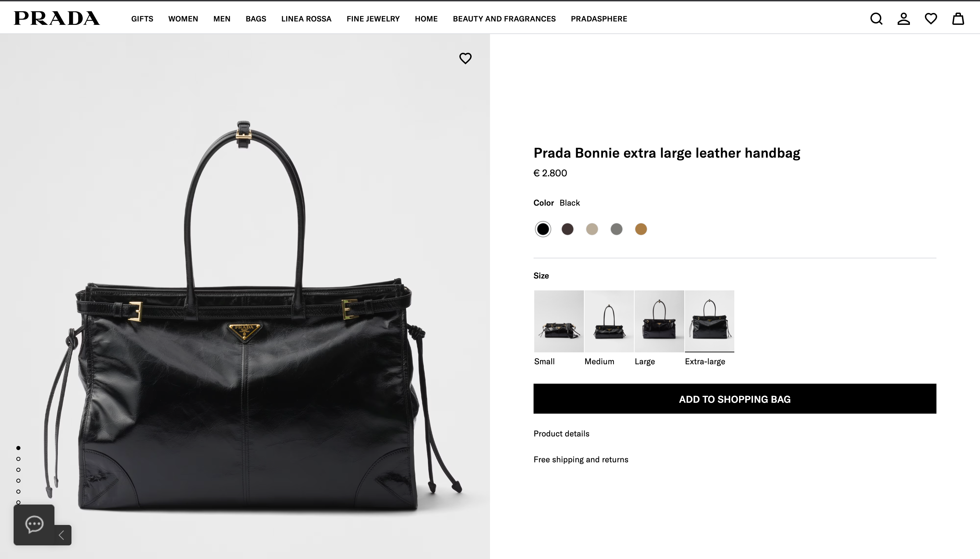Open the Prada logo homepage link
Screen dimensions: 980x559
(x=56, y=18)
